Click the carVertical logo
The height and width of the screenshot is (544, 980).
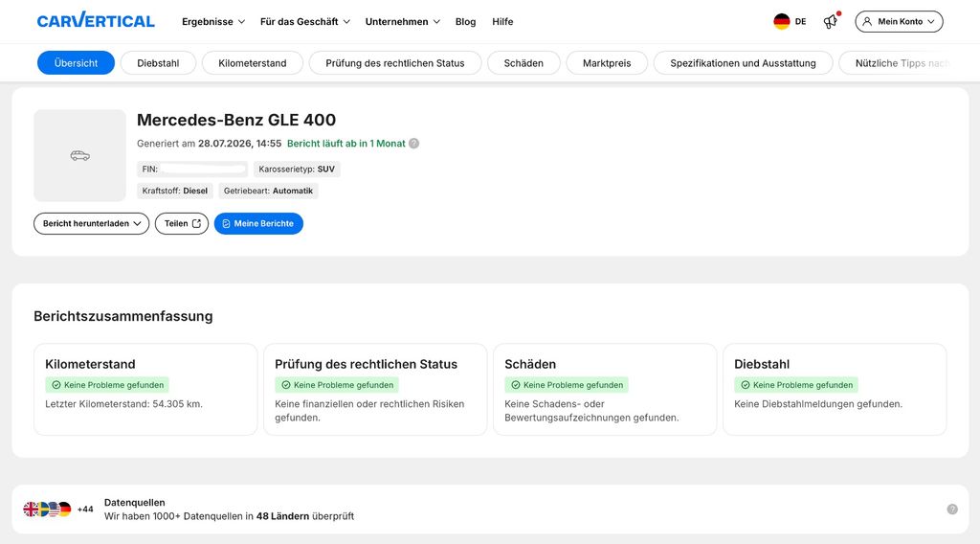pyautogui.click(x=96, y=21)
